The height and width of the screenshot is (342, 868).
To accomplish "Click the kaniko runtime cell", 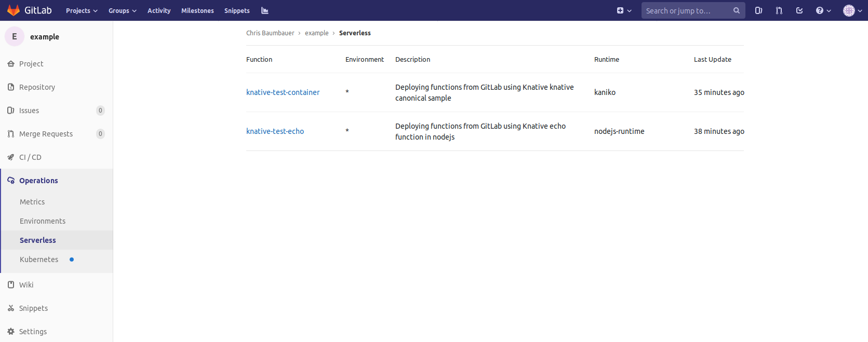I will click(605, 92).
